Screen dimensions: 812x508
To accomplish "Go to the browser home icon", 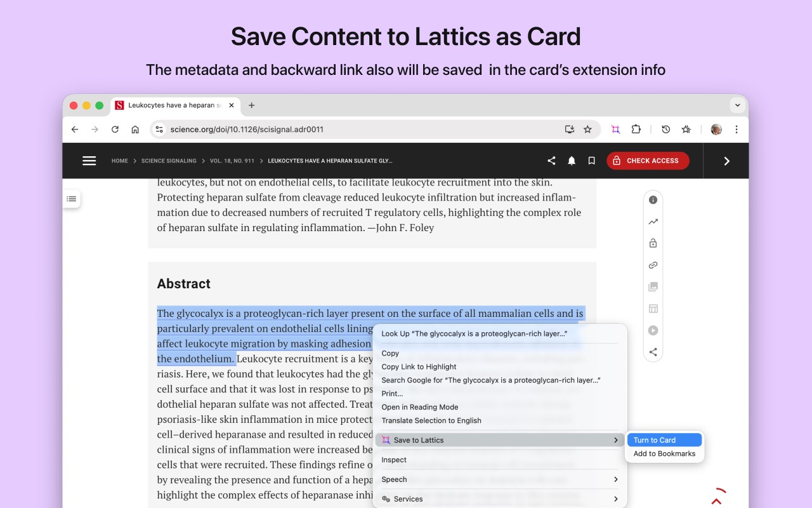I will (x=135, y=130).
